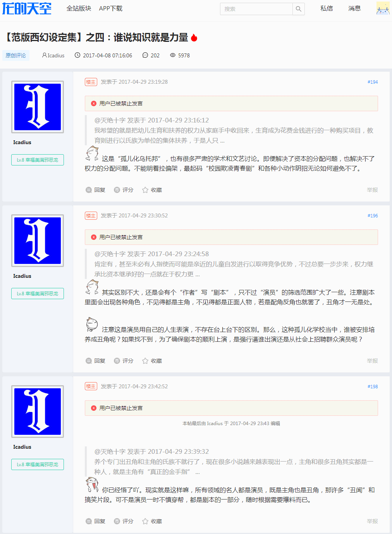
Task: Open author Icadius link under title
Action: coord(53,55)
